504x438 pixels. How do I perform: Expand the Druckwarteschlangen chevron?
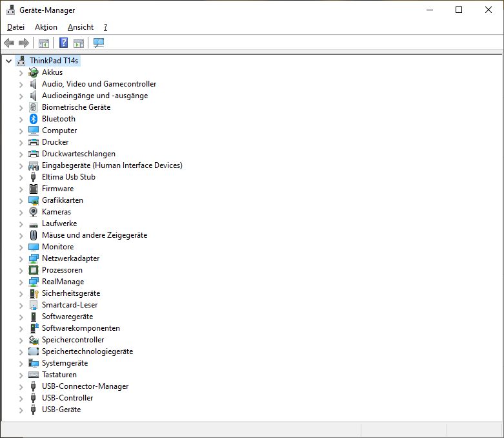coord(21,154)
